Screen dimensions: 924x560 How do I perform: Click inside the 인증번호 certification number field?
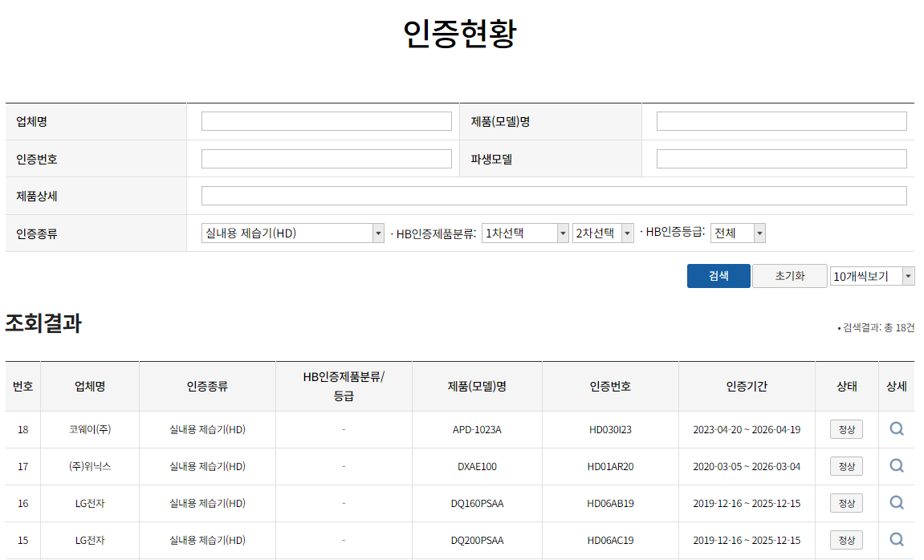point(326,158)
